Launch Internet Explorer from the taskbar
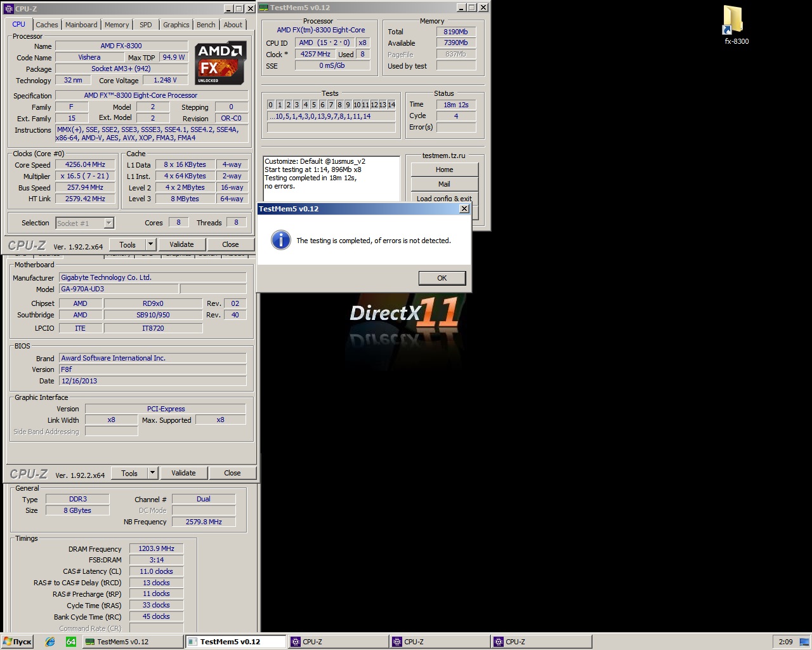The image size is (812, 650). pos(50,642)
